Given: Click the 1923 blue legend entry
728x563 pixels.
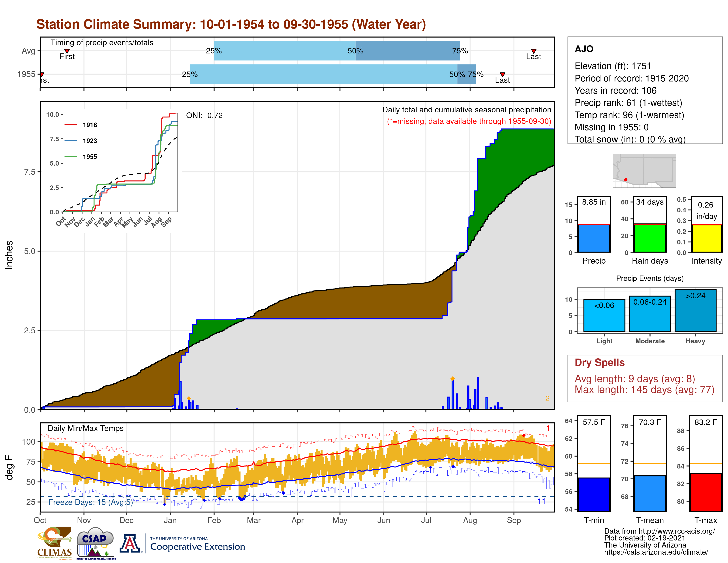Looking at the screenshot, I should tap(81, 141).
